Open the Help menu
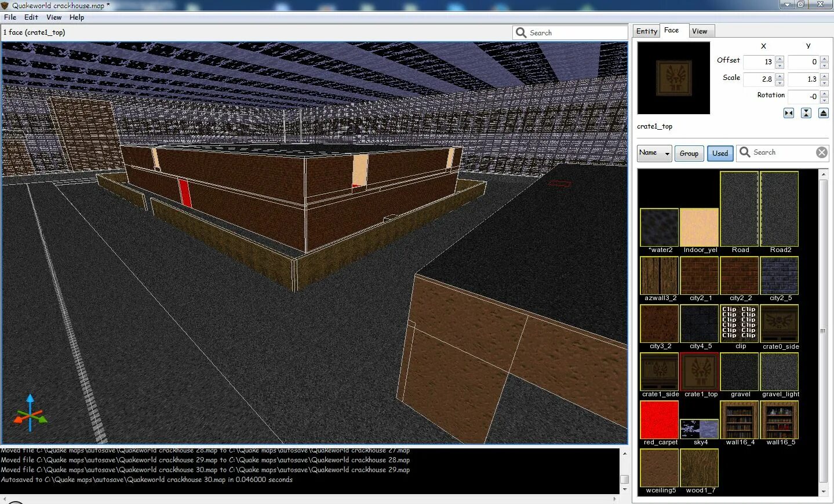 tap(76, 17)
